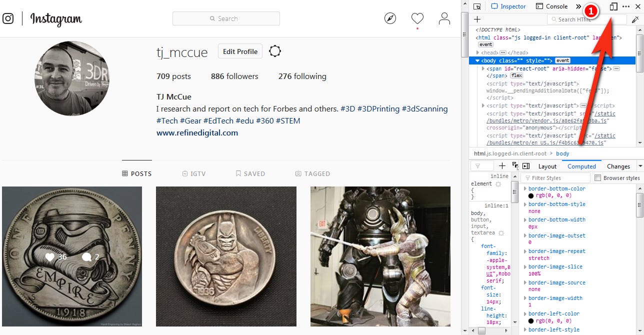
Task: Open the settings gear beside Edit Profile
Action: 275,51
